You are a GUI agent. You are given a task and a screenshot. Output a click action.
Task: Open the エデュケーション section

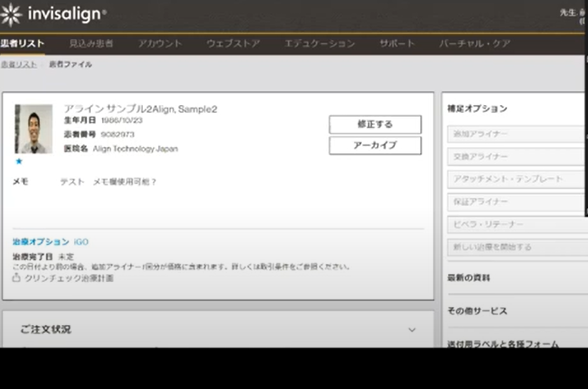320,44
